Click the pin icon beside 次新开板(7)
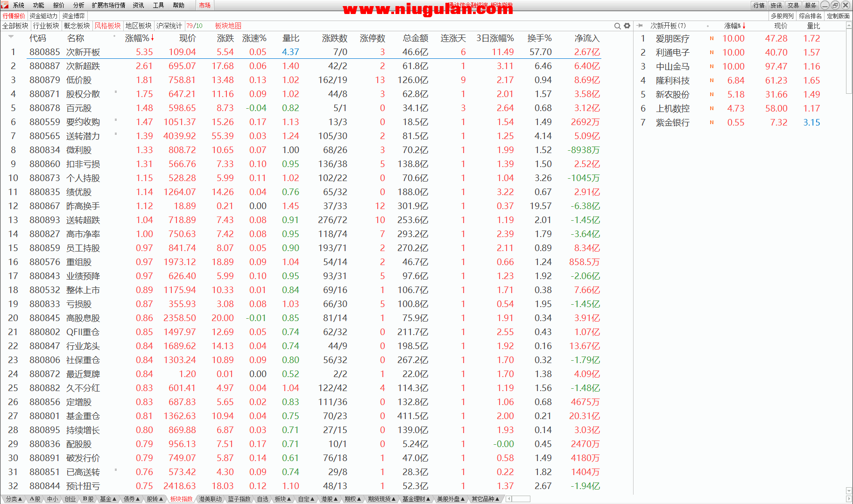 click(640, 26)
